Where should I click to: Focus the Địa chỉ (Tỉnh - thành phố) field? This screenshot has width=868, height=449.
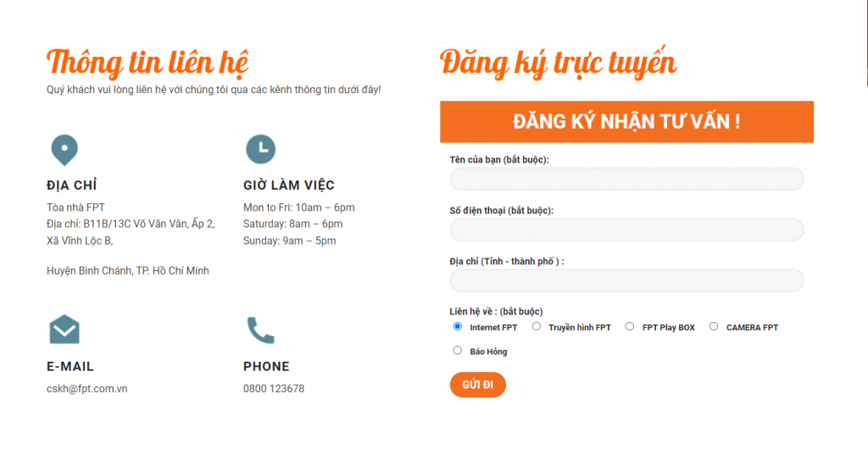[626, 281]
